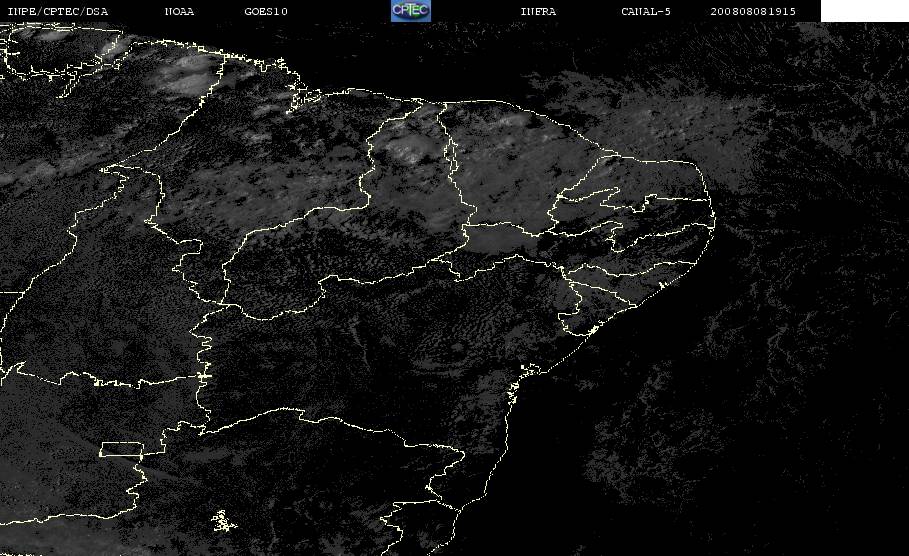Click the INPE/CPTEC/DSA header text
The image size is (909, 556).
pos(57,12)
